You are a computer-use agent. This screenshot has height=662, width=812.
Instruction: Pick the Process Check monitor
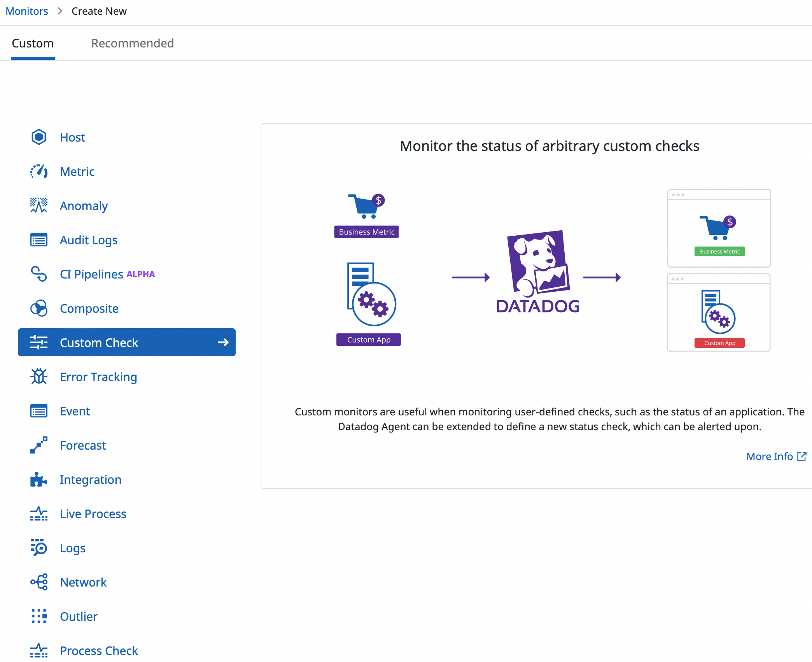[x=99, y=651]
